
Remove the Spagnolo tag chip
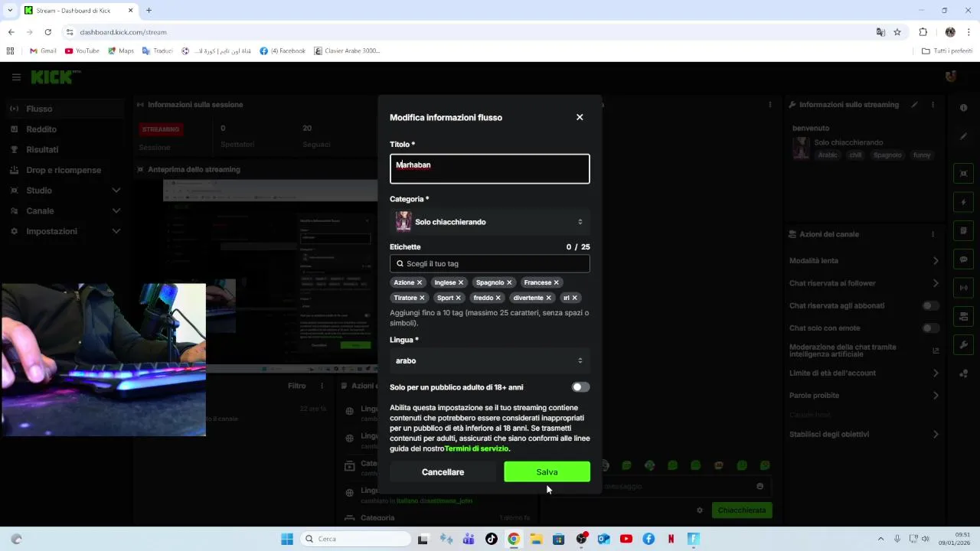[509, 282]
